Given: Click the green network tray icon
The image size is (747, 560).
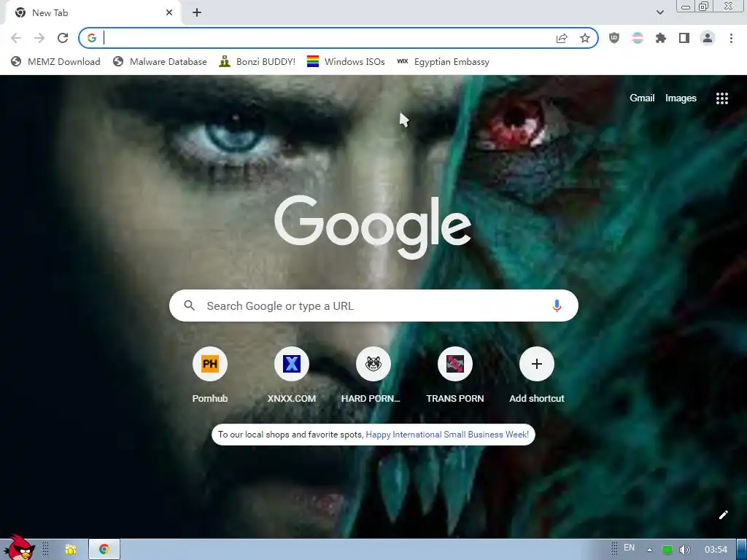Looking at the screenshot, I should pos(667,550).
